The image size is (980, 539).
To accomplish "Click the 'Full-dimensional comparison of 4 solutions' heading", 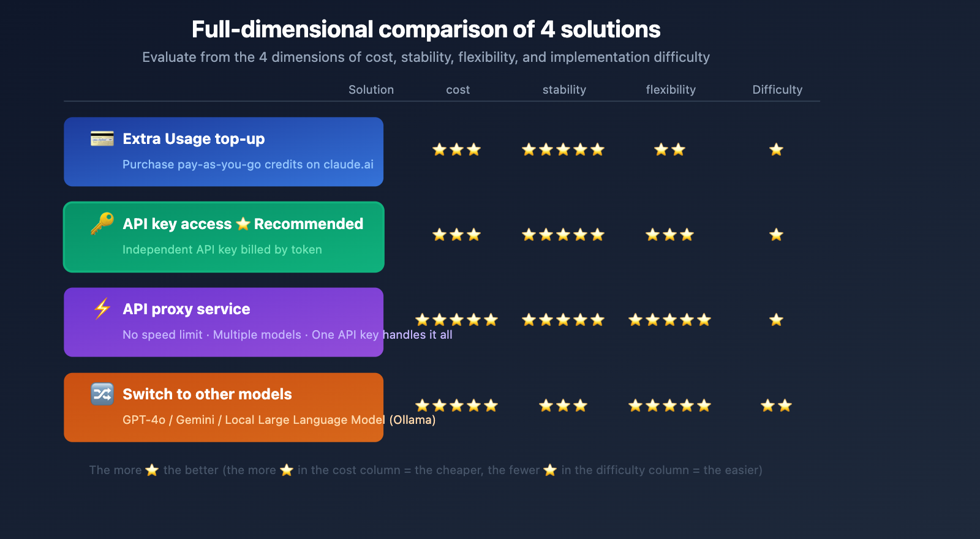I will tap(426, 29).
